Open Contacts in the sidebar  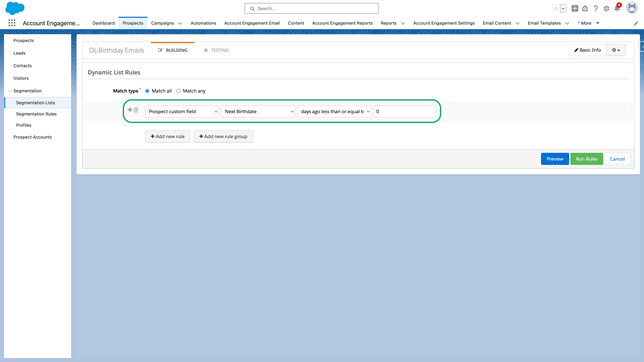click(22, 66)
